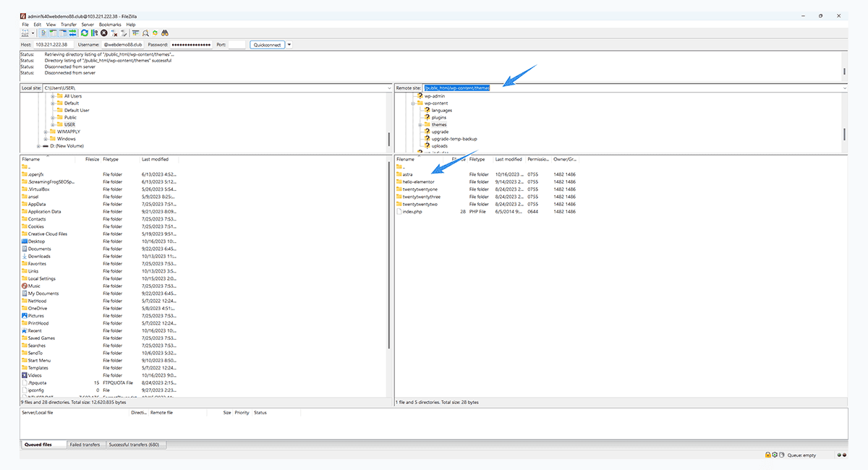868x470 pixels.
Task: Open the Bookmarks menu
Action: coord(110,25)
